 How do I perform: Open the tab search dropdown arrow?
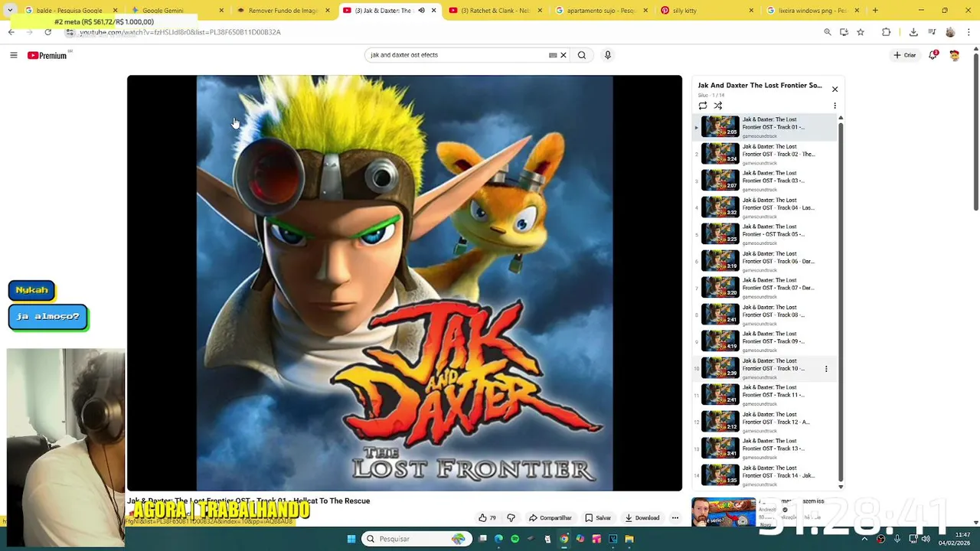tap(10, 10)
